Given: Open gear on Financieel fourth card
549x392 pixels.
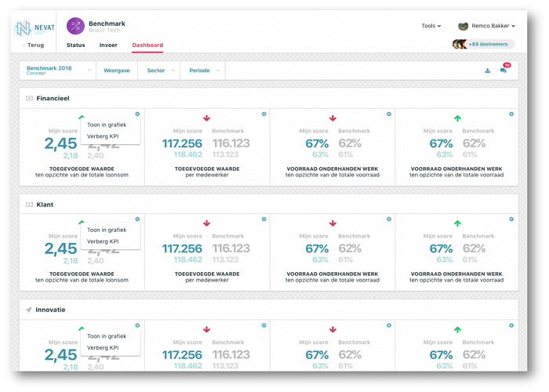Looking at the screenshot, I should pos(511,114).
